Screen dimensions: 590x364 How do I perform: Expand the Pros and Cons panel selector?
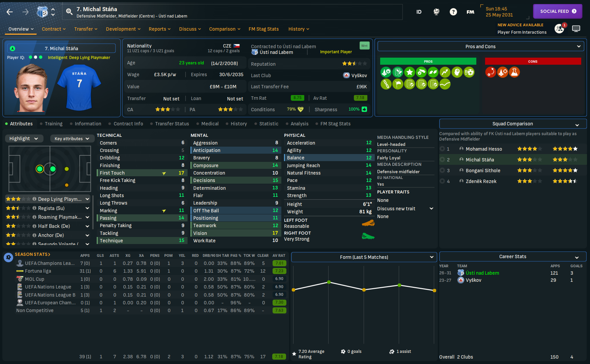click(x=481, y=47)
